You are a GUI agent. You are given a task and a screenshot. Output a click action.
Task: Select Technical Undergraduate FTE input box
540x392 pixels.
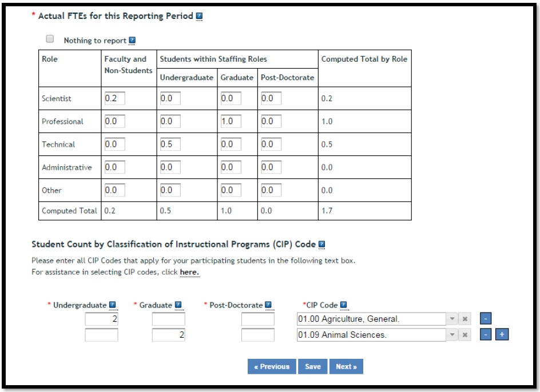(x=170, y=144)
